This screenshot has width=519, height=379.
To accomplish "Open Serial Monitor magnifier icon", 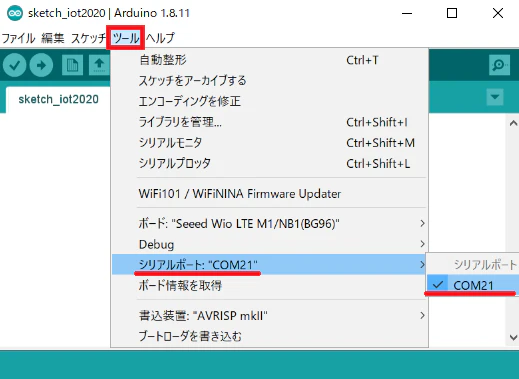I will (x=499, y=65).
